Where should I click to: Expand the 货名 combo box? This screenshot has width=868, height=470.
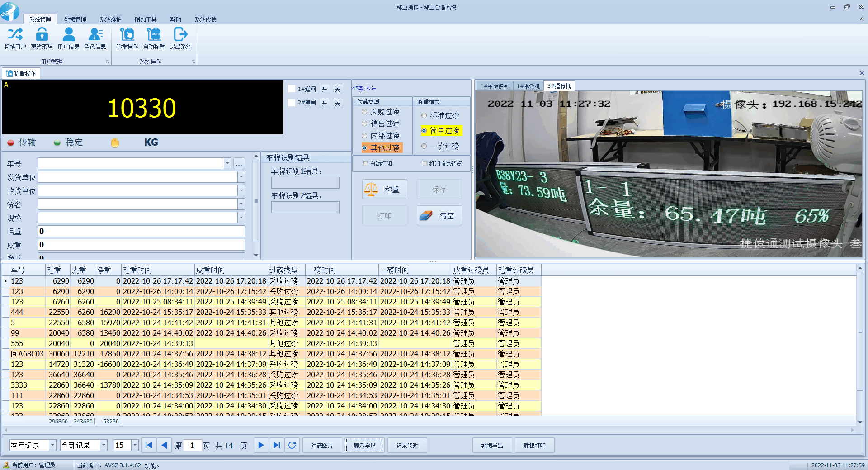pyautogui.click(x=241, y=204)
